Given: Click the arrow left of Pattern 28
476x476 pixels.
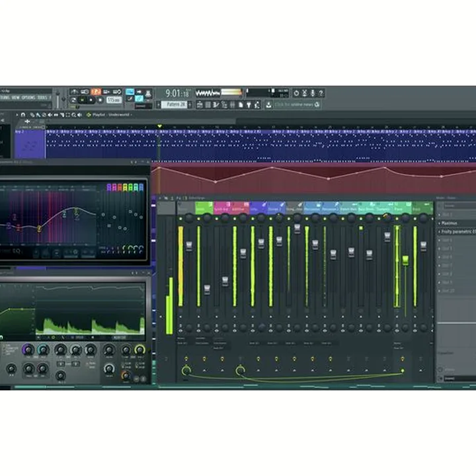Looking at the screenshot, I should [x=158, y=104].
